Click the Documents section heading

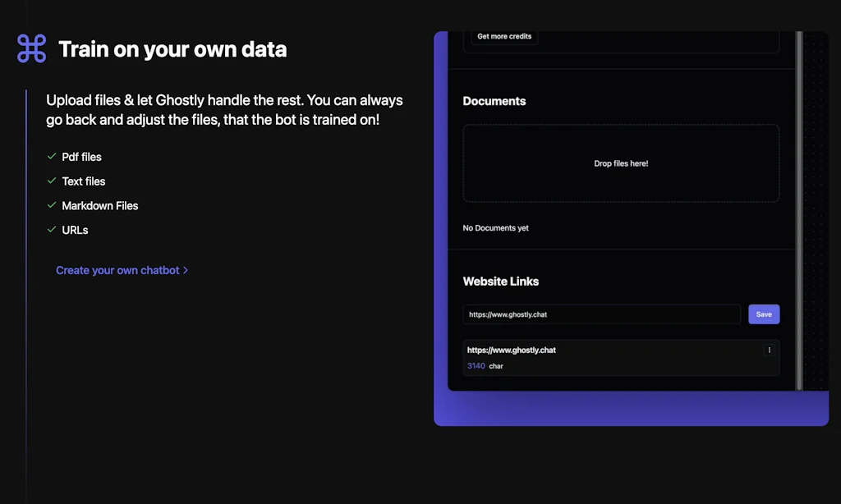point(494,101)
